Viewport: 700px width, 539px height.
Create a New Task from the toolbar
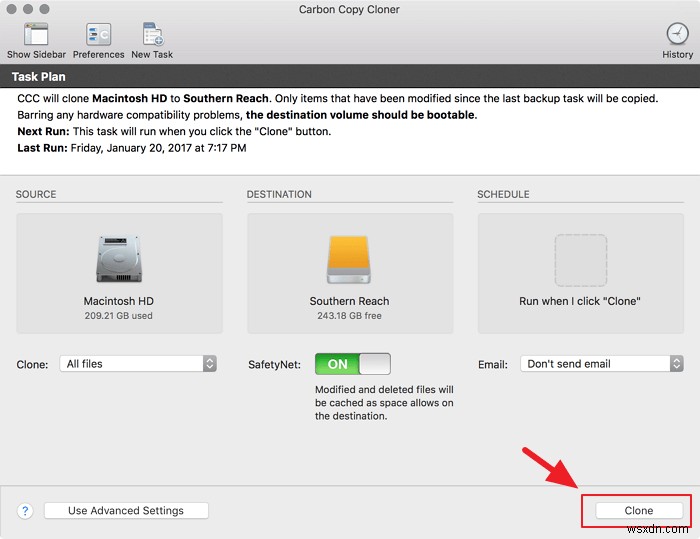pos(153,34)
